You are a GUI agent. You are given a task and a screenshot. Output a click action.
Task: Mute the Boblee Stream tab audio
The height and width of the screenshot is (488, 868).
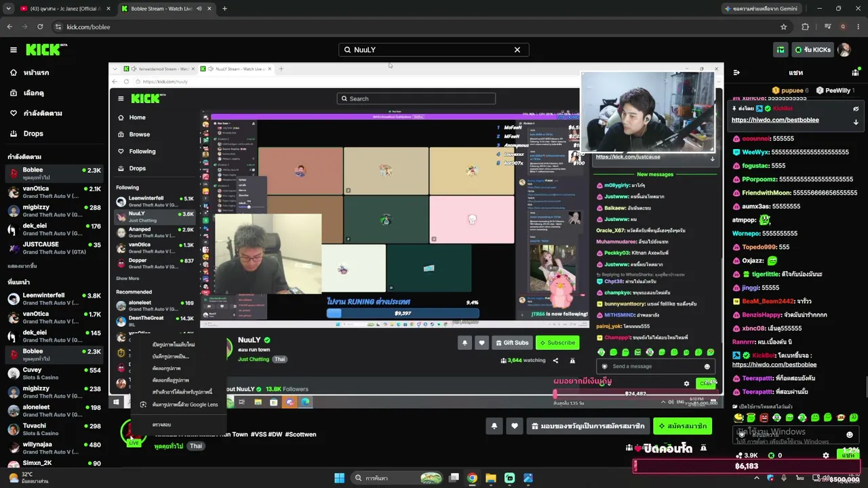[x=199, y=9]
